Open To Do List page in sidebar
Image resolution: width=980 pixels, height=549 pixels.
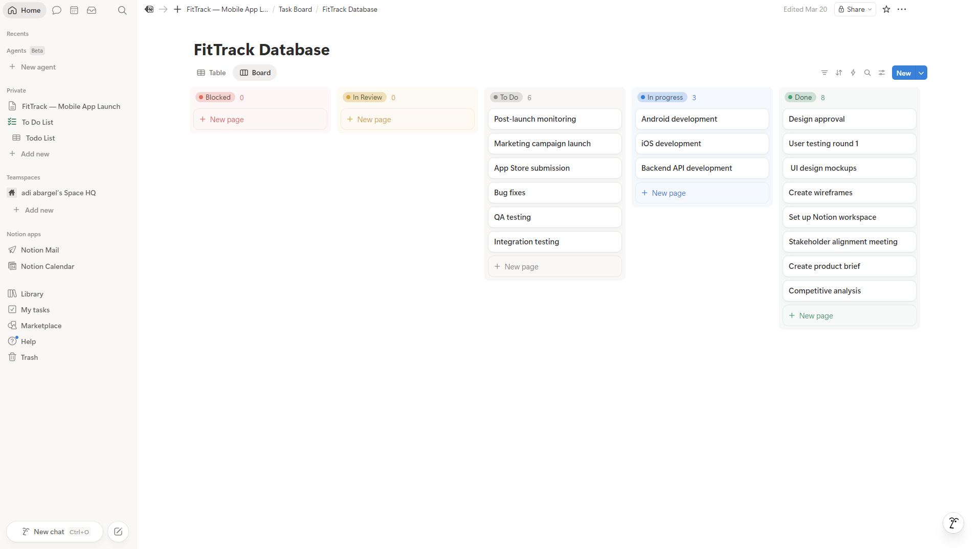click(x=37, y=122)
